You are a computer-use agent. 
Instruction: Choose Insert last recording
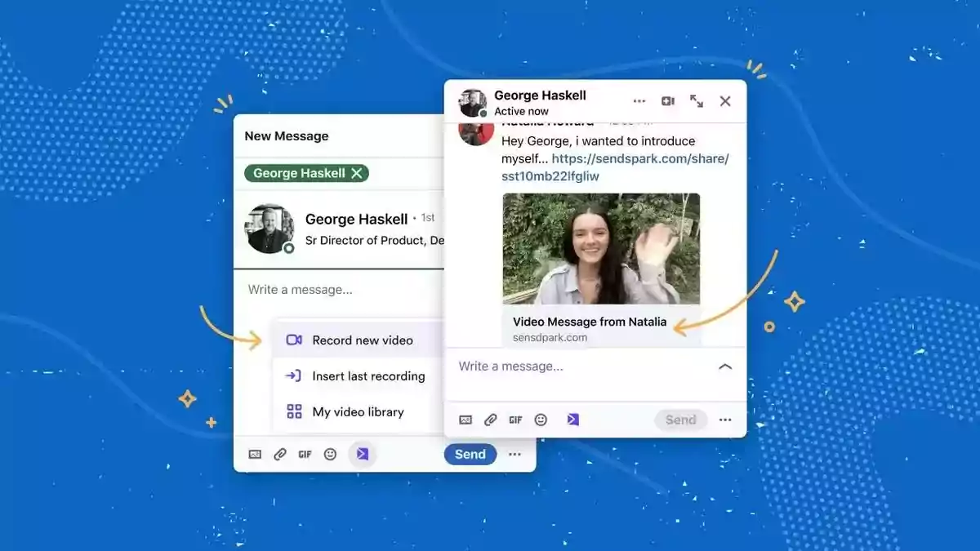point(368,376)
